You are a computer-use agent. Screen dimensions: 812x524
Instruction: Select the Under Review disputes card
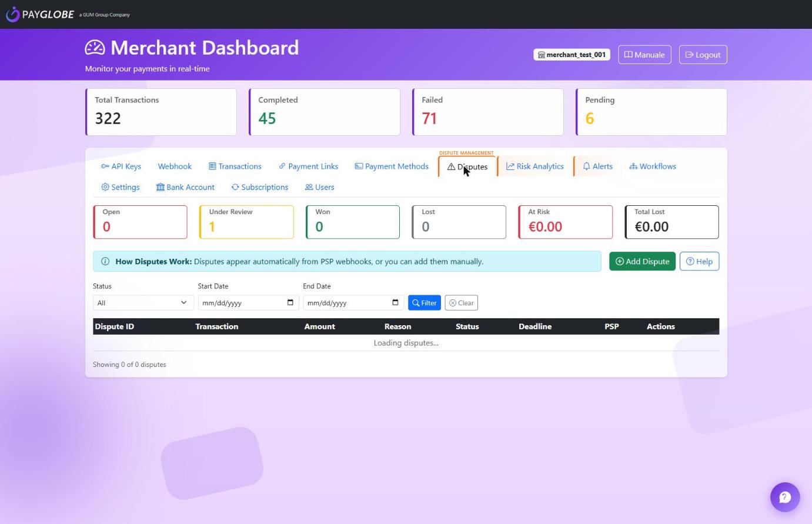pos(246,222)
